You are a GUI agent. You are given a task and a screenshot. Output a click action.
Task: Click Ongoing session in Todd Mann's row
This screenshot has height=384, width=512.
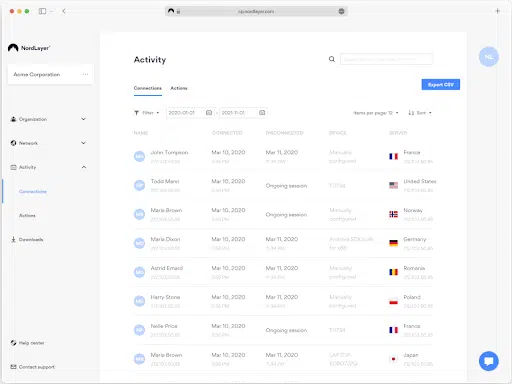pos(286,186)
